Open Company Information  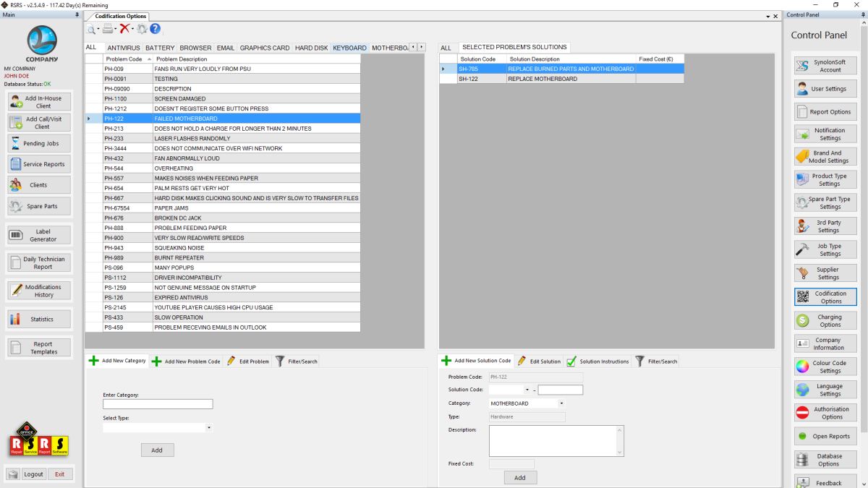(825, 343)
